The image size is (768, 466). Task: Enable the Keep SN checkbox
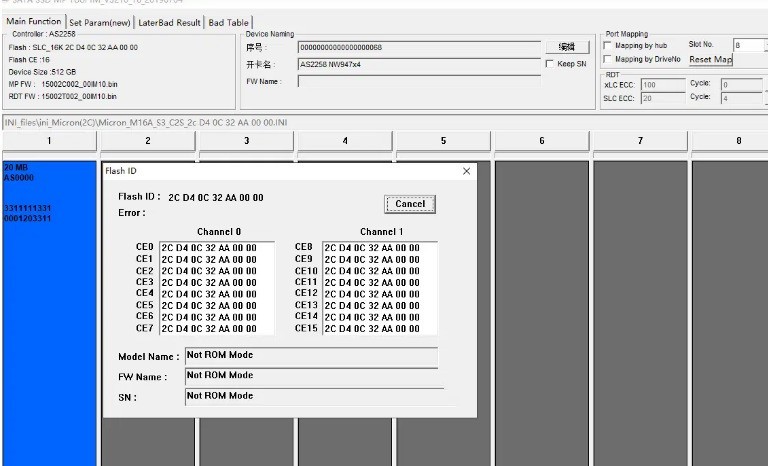pos(550,64)
